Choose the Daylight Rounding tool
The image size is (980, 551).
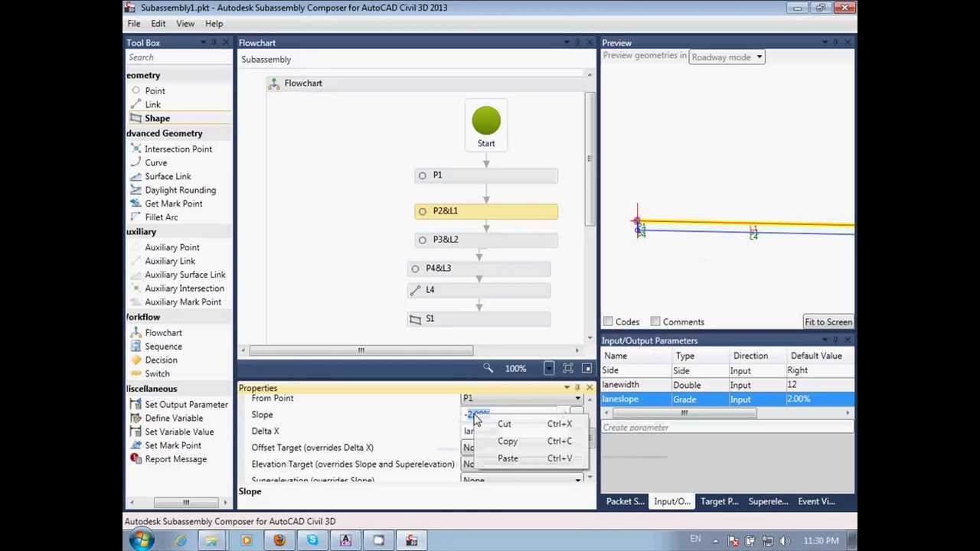pos(180,191)
